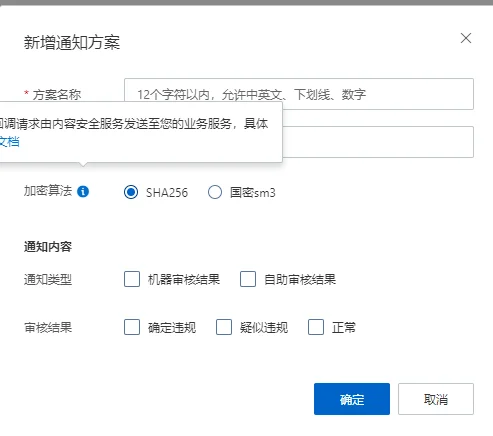Click the tooltip text about 回调请求
The height and width of the screenshot is (436, 493).
[134, 124]
